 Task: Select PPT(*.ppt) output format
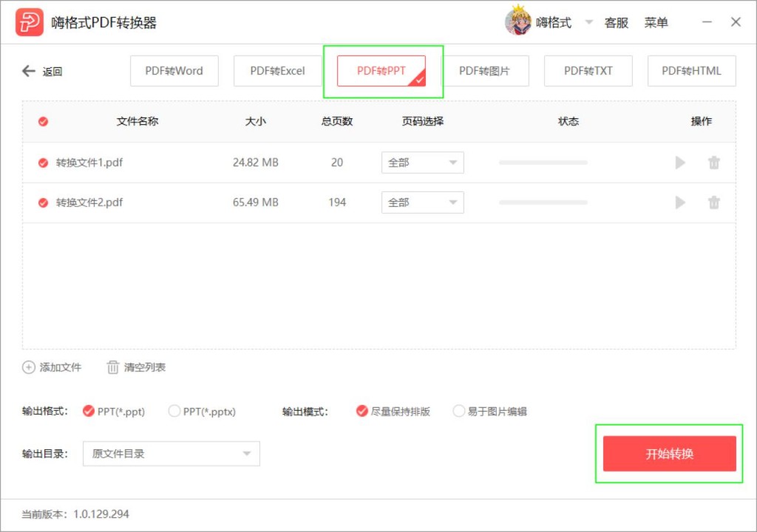coord(89,411)
